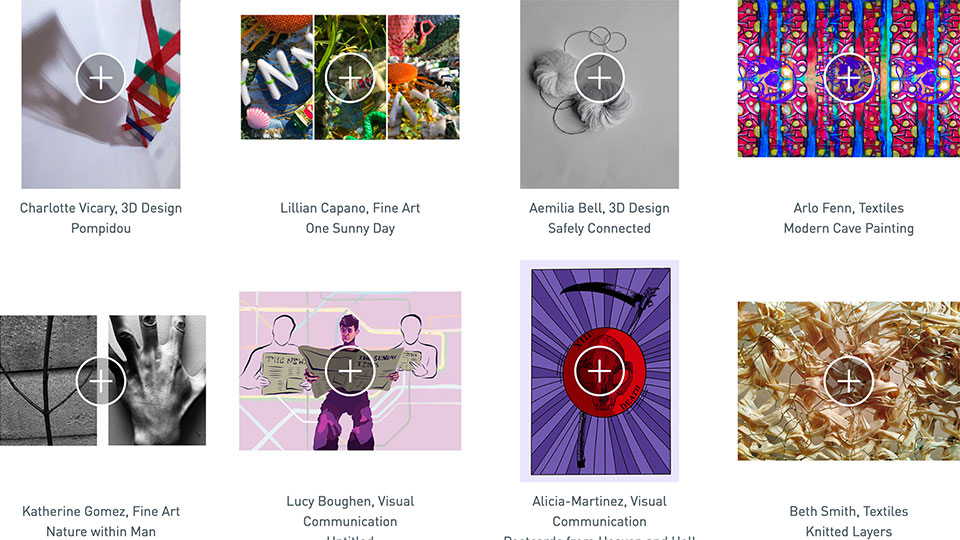This screenshot has width=960, height=540.
Task: Click plus icon on Pompidou artwork
Action: 100,78
